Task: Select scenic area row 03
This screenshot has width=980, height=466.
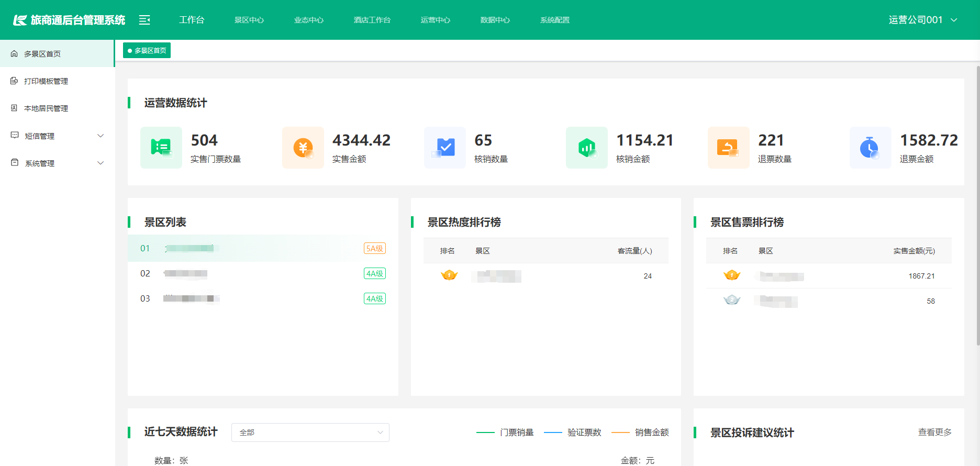Action: pyautogui.click(x=263, y=298)
